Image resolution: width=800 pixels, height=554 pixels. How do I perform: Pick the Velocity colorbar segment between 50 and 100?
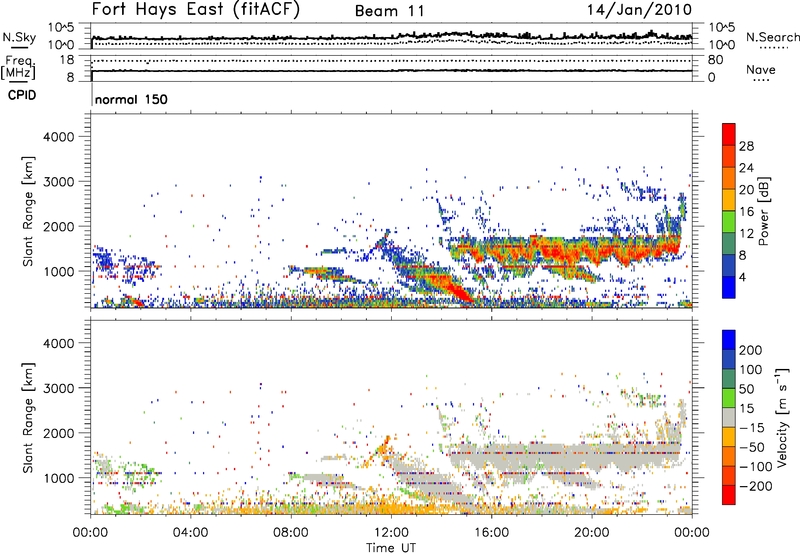(x=729, y=379)
